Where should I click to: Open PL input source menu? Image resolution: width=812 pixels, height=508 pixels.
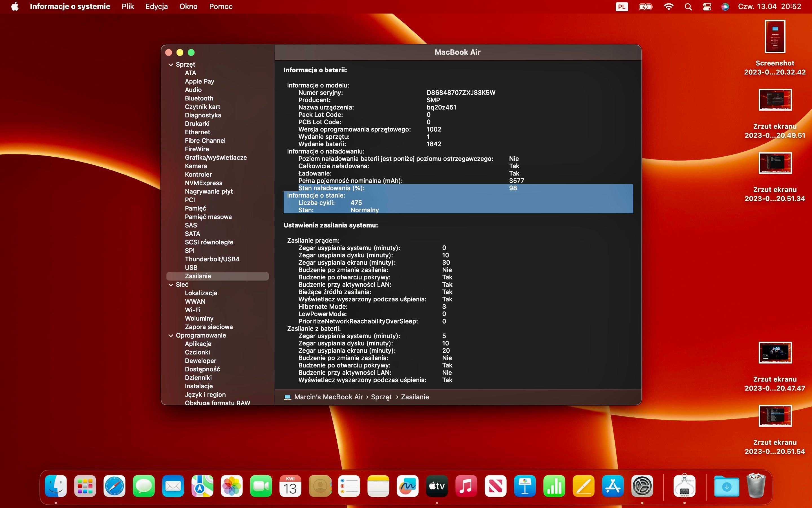pyautogui.click(x=622, y=6)
